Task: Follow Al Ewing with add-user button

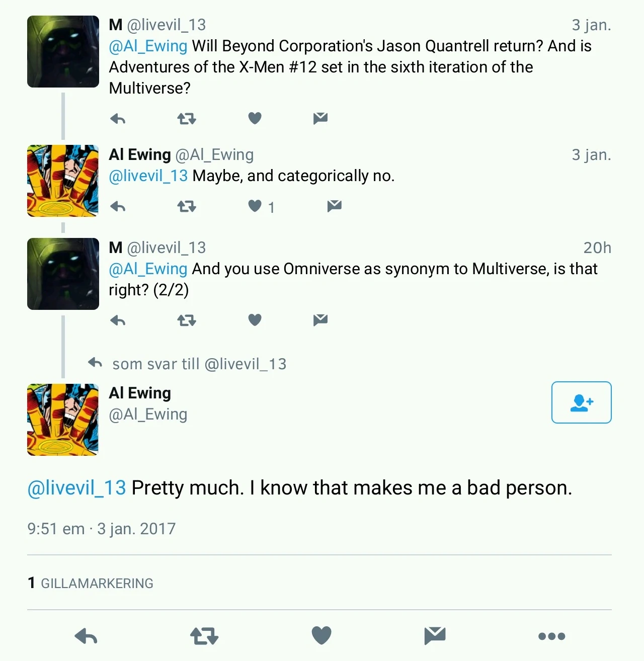Action: coord(581,402)
